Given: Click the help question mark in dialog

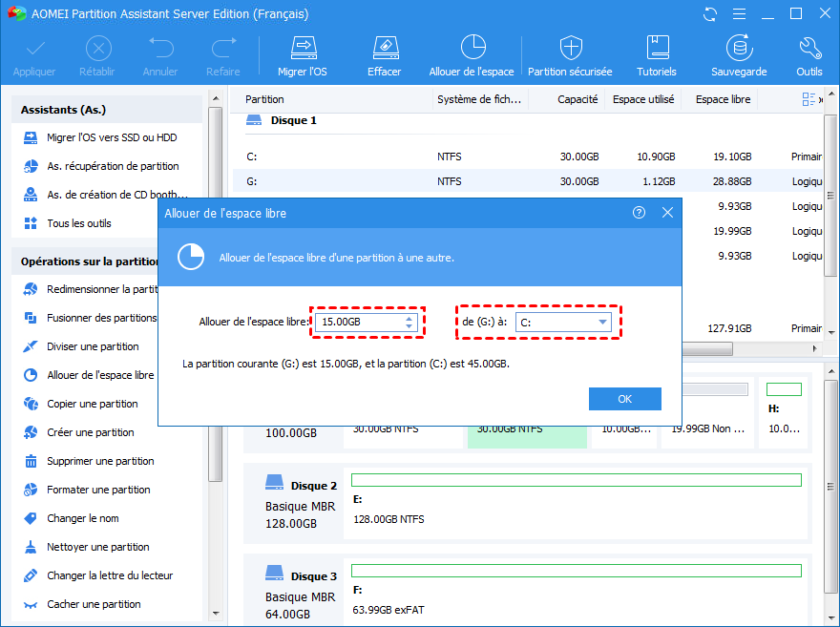Looking at the screenshot, I should coord(639,213).
